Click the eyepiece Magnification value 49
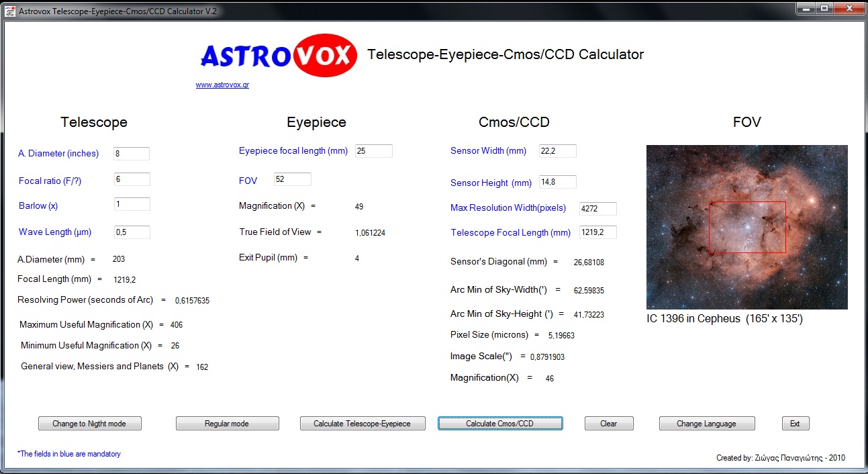The height and width of the screenshot is (474, 868). pos(359,207)
